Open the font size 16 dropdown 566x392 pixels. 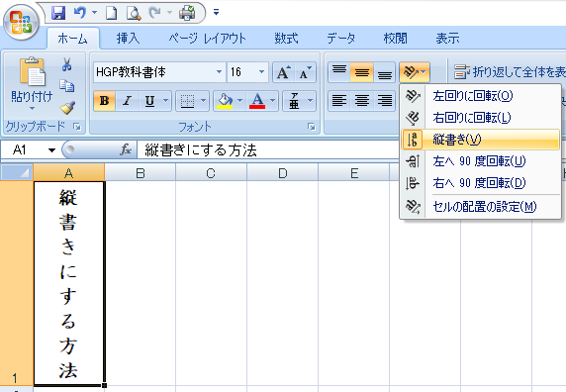pyautogui.click(x=262, y=72)
